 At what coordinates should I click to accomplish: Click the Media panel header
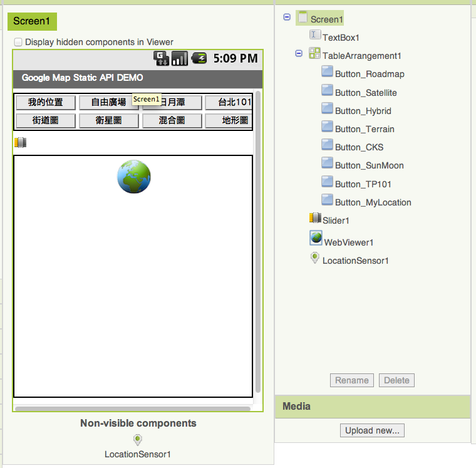(373, 407)
